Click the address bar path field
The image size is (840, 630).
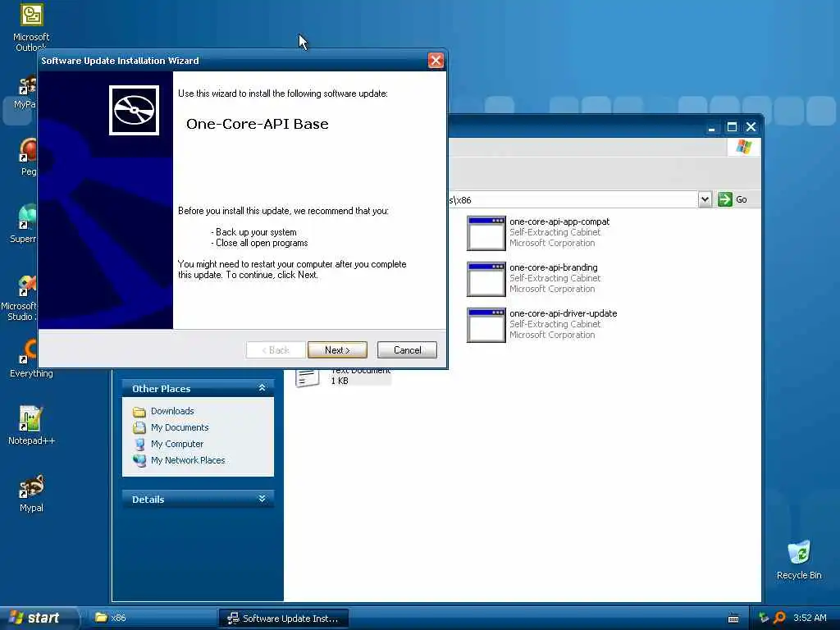click(x=572, y=200)
